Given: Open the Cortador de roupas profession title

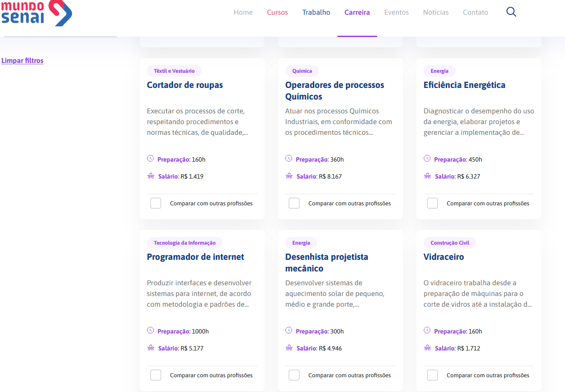Looking at the screenshot, I should pos(185,85).
